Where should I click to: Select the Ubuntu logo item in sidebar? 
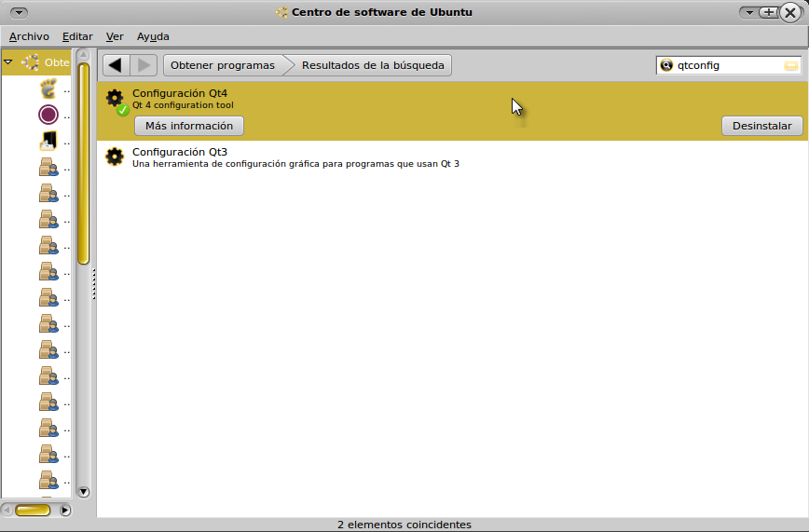click(31, 62)
